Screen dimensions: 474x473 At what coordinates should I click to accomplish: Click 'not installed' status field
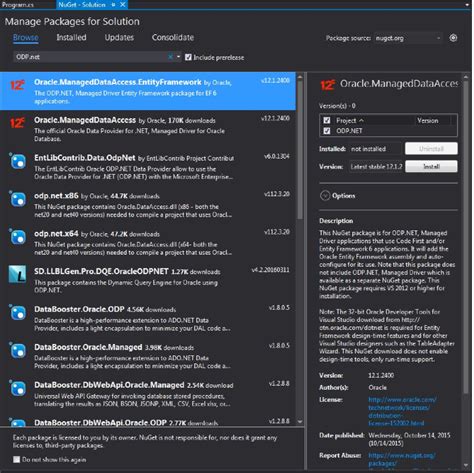pyautogui.click(x=376, y=149)
